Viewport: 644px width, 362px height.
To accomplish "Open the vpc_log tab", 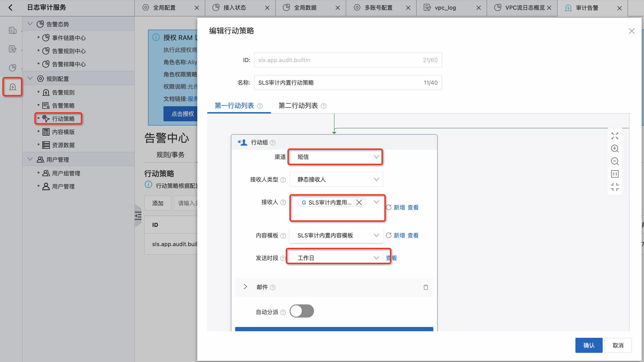I will pyautogui.click(x=445, y=8).
